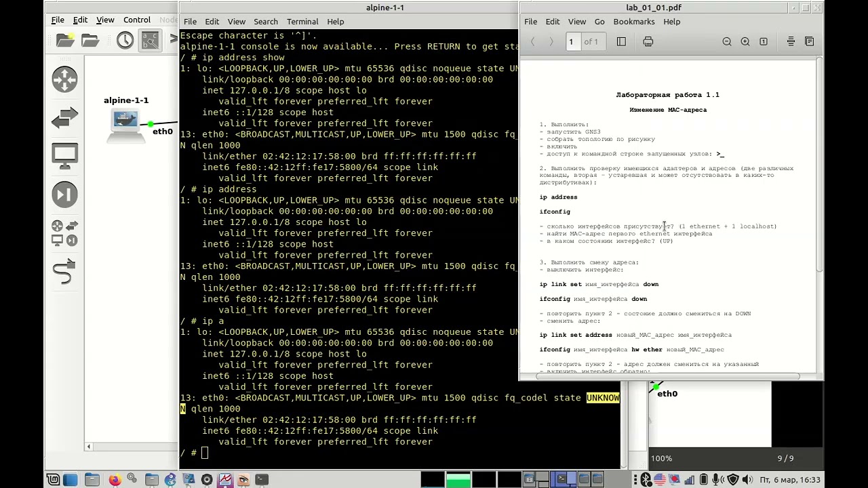Open terminal View menu

click(237, 22)
